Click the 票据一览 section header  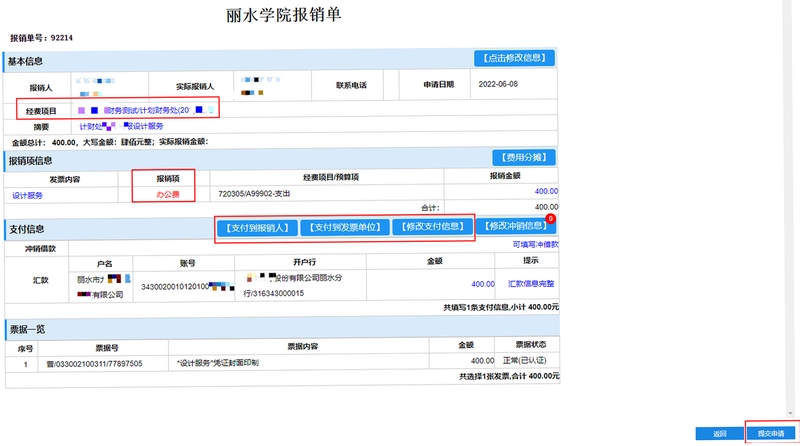point(28,330)
